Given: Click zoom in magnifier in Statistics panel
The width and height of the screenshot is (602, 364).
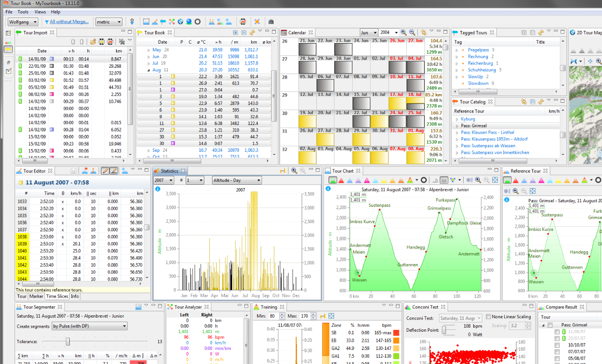Looking at the screenshot, I should [x=294, y=171].
